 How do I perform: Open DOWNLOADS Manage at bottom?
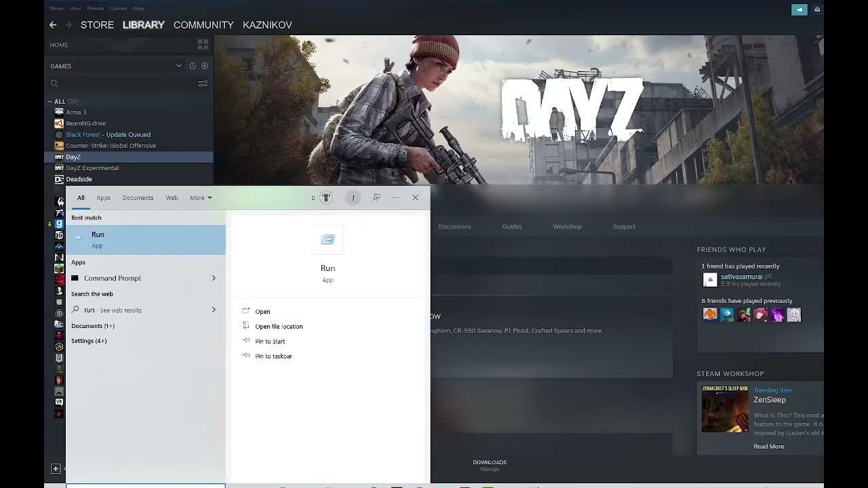pos(490,465)
